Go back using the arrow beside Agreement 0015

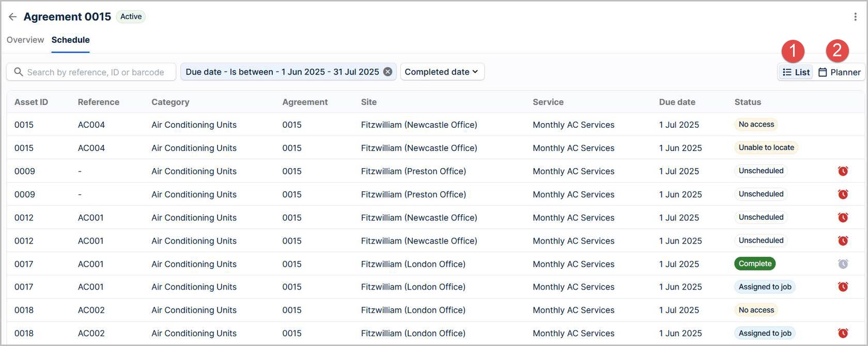(12, 17)
